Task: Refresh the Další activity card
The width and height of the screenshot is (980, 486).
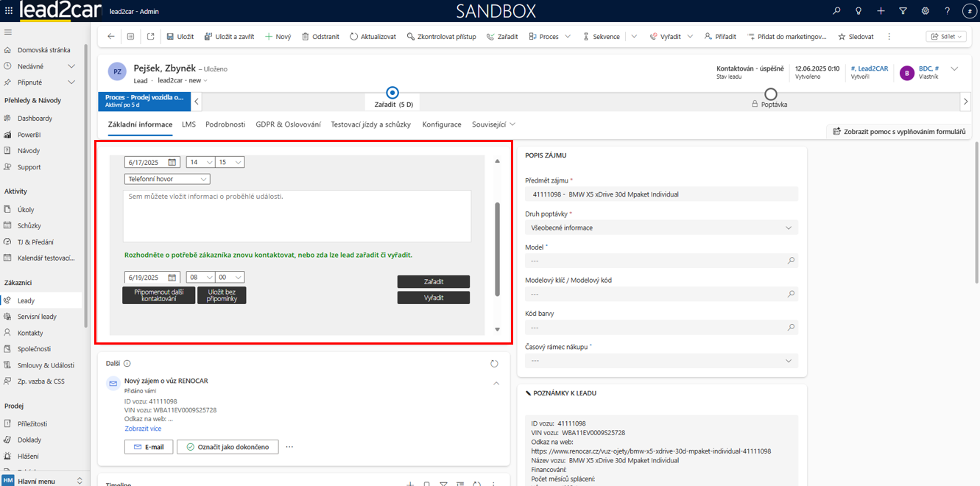Action: pyautogui.click(x=494, y=364)
